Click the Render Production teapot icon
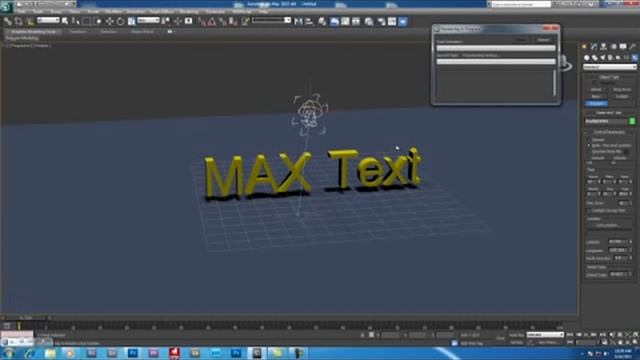 [x=403, y=21]
